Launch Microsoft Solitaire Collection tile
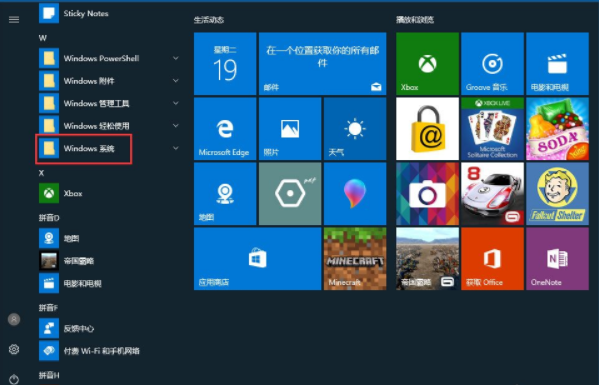600x385 pixels. coord(492,129)
